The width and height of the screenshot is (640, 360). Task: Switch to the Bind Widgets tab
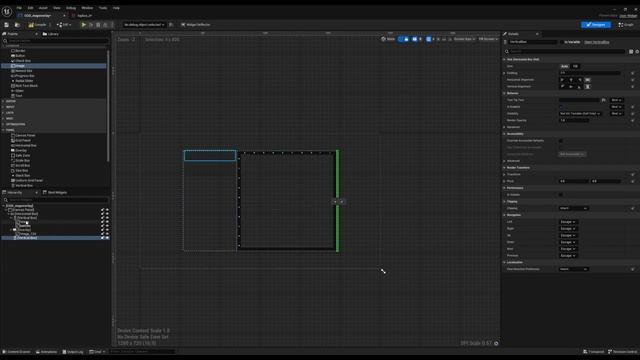point(55,192)
